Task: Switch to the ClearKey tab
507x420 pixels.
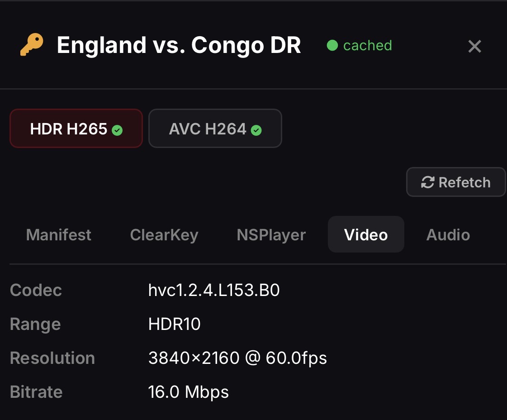Action: coord(164,234)
